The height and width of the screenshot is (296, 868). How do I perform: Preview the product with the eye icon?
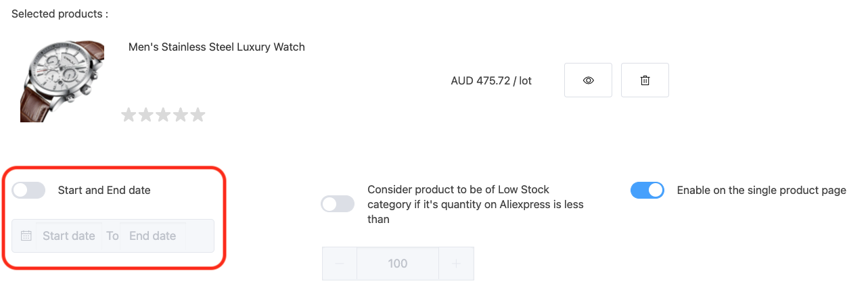click(588, 80)
